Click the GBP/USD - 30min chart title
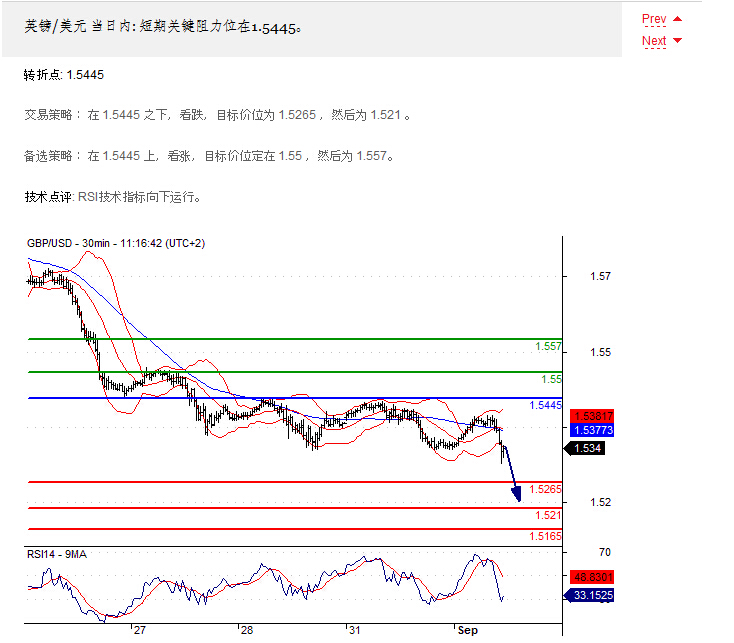This screenshot has height=643, width=734. [x=116, y=243]
